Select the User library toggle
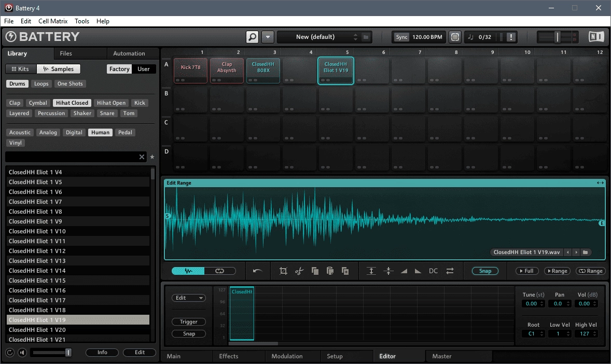 coord(143,69)
